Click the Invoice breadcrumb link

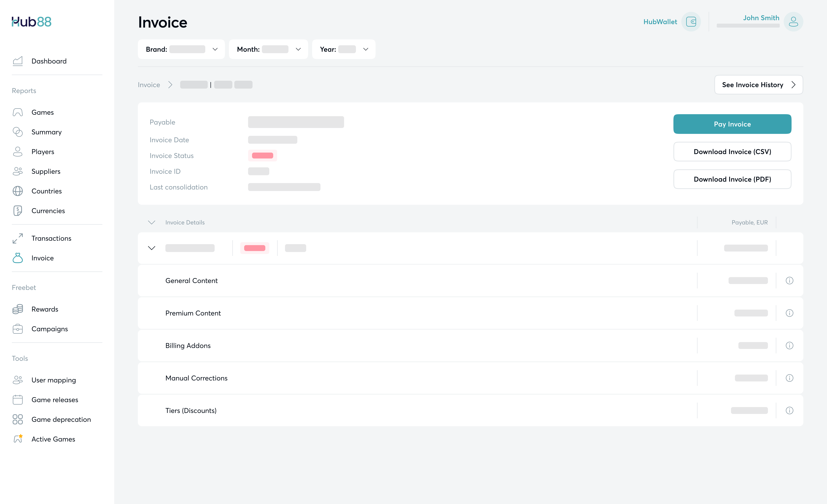tap(149, 85)
